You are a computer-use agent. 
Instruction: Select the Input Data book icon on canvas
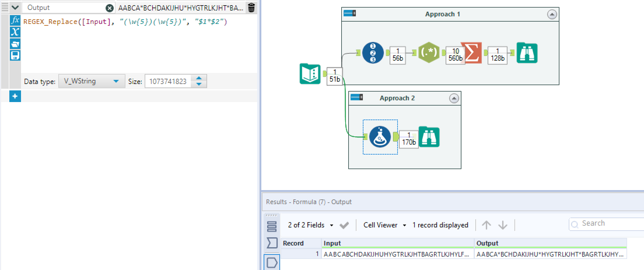310,75
